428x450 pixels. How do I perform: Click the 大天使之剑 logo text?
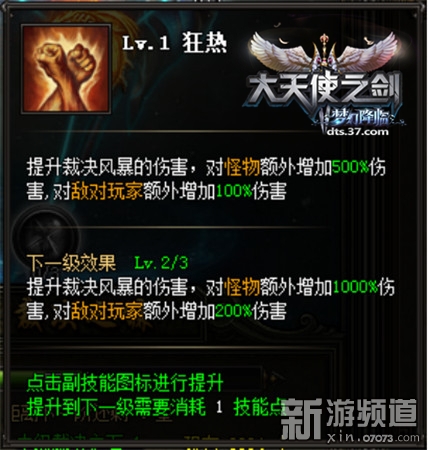click(324, 91)
